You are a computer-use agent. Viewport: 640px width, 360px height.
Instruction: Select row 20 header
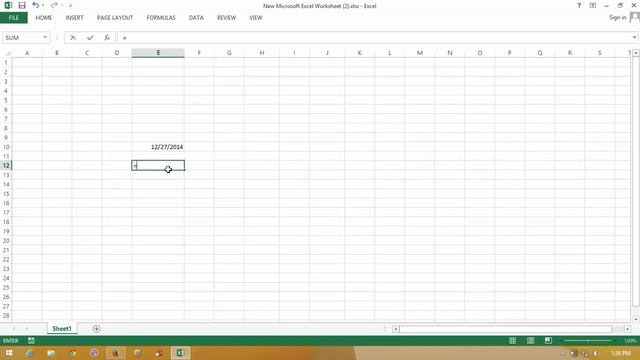tap(6, 241)
